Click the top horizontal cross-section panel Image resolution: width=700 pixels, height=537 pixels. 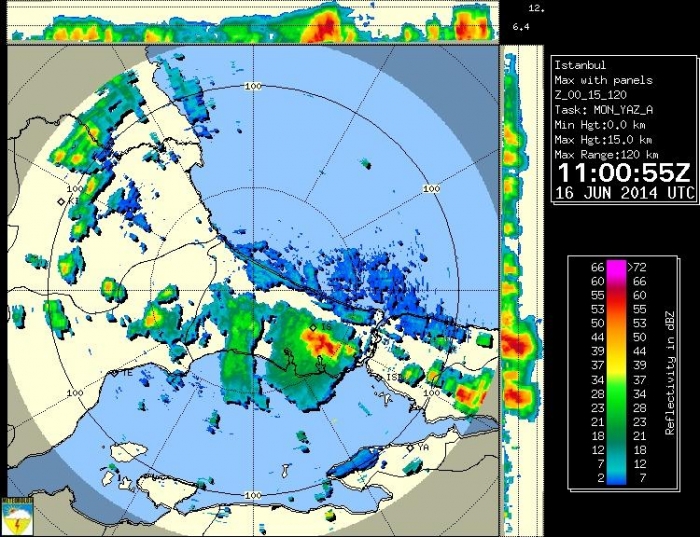(x=253, y=22)
